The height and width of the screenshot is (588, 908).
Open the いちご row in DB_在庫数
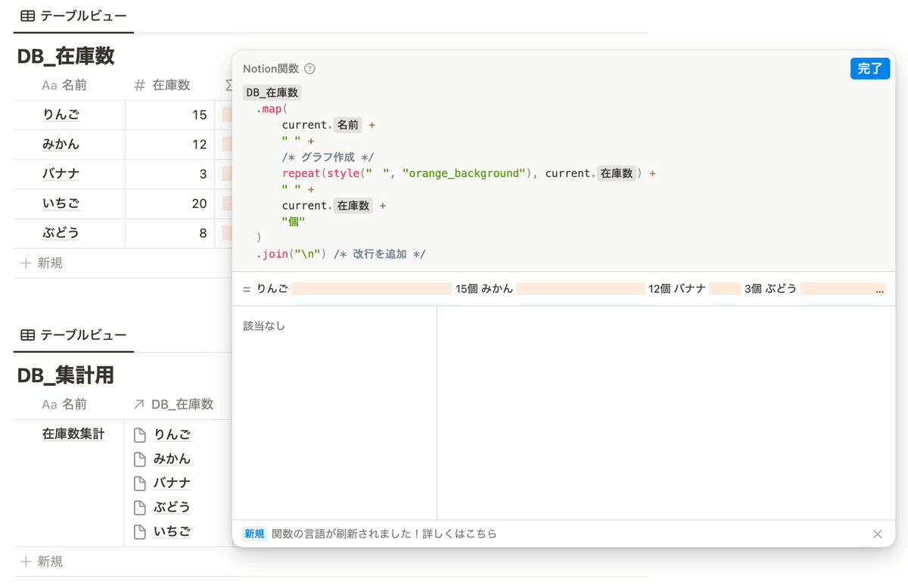pyautogui.click(x=61, y=204)
